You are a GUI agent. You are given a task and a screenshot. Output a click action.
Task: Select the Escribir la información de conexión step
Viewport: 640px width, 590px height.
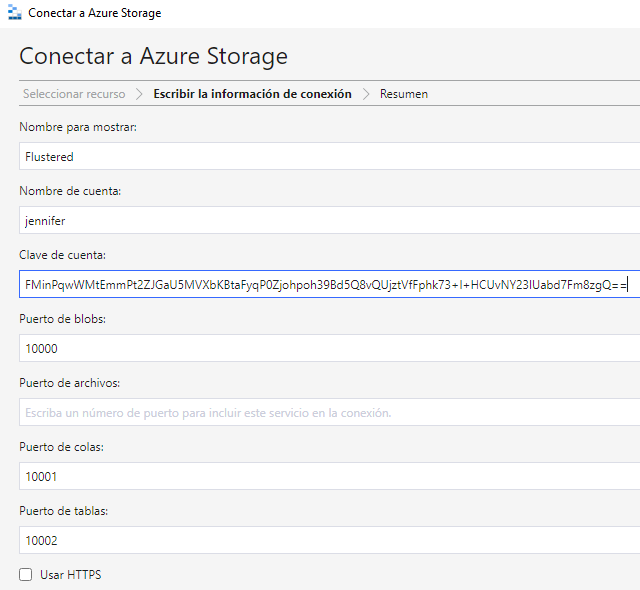click(x=252, y=94)
